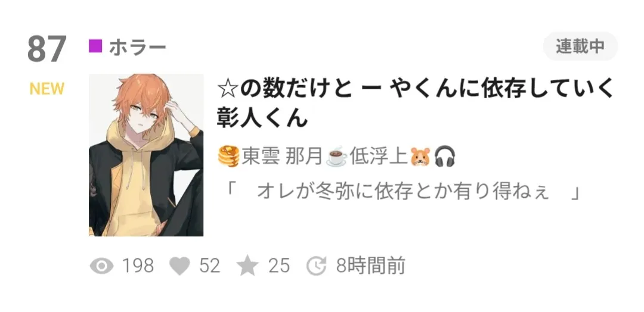Image resolution: width=644 pixels, height=312 pixels.
Task: Click the eye views icon
Action: click(101, 266)
